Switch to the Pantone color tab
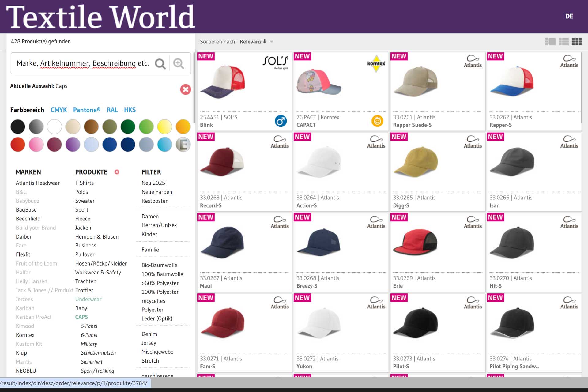The image size is (588, 392). point(87,110)
